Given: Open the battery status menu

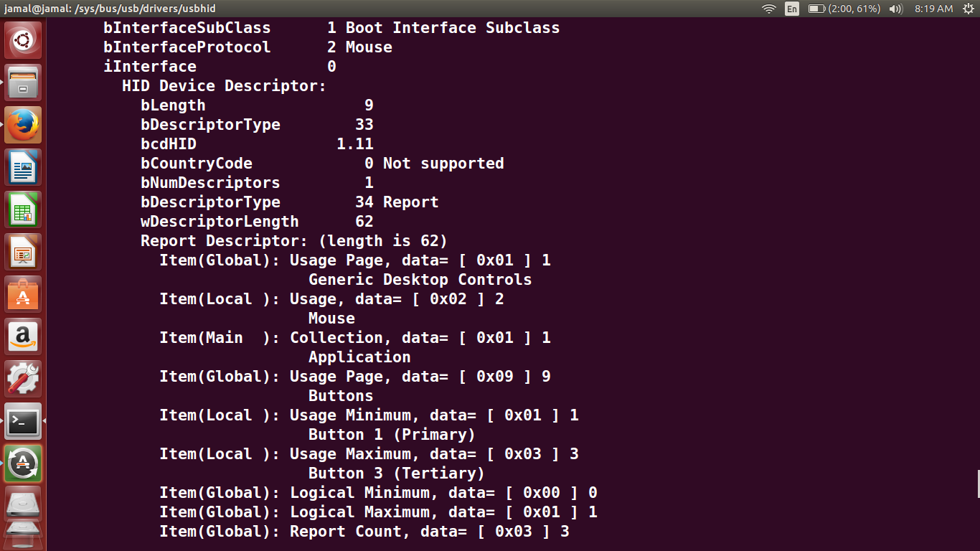Looking at the screenshot, I should tap(844, 9).
